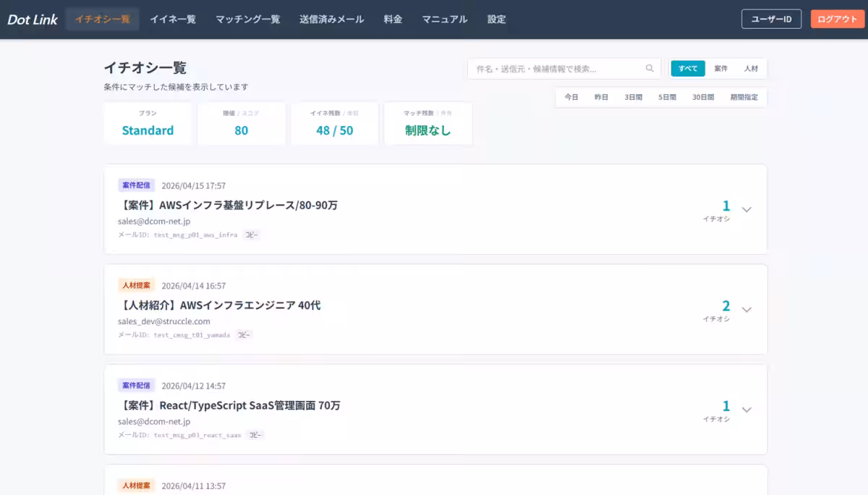Click the 人材提案 tag dated 2026/04/14

point(136,285)
